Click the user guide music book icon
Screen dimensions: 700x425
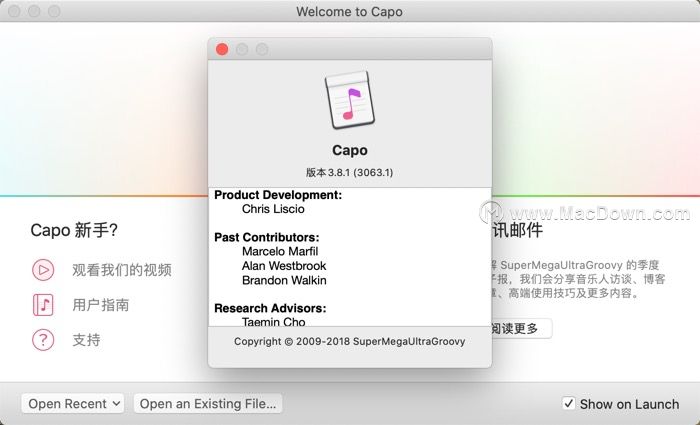[x=43, y=305]
